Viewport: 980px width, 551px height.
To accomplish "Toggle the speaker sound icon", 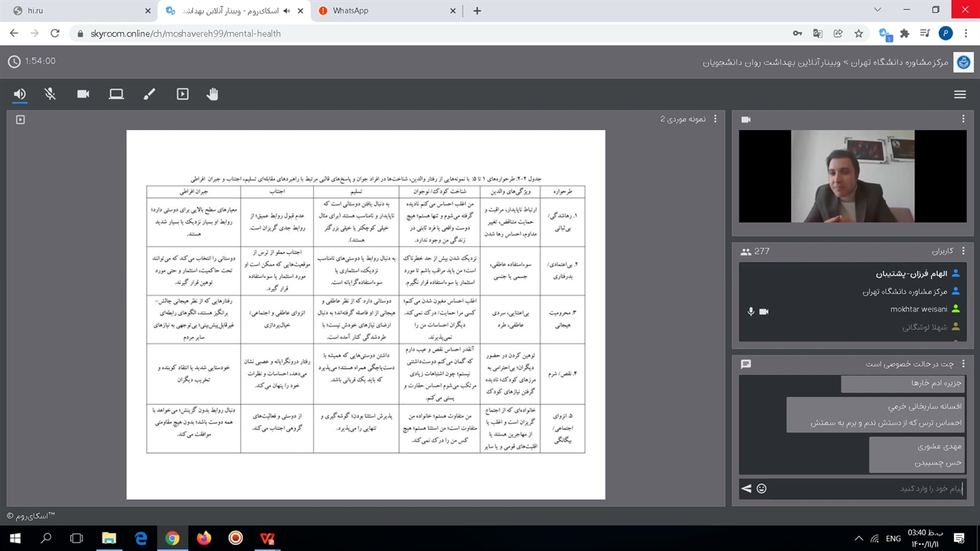I will 20,94.
